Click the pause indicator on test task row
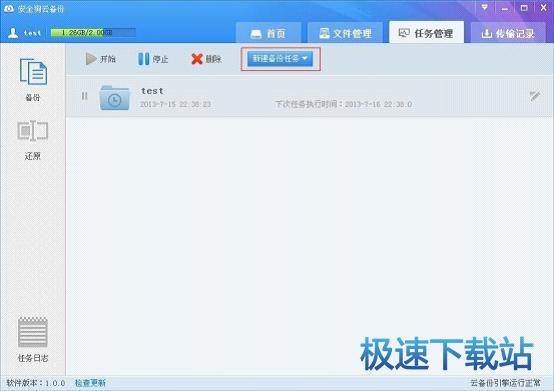The image size is (554, 391). point(84,96)
